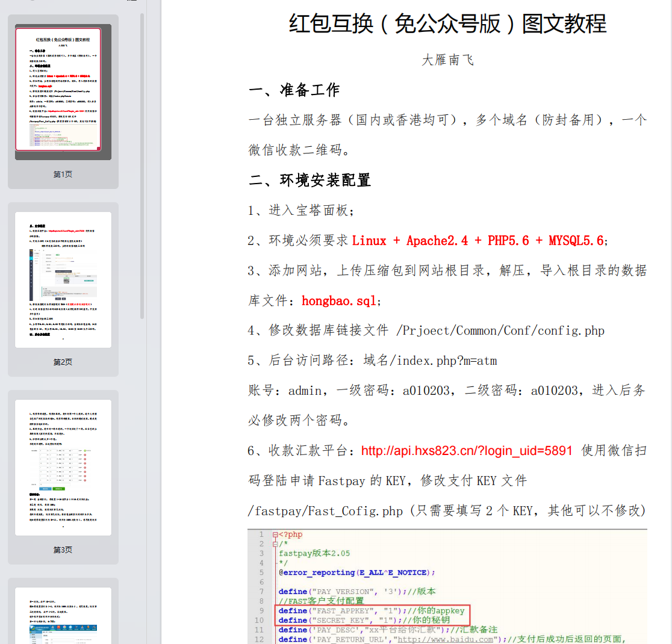The image size is (672, 644).
Task: Click the red Linux + Apache2.4 requirement text
Action: [478, 241]
